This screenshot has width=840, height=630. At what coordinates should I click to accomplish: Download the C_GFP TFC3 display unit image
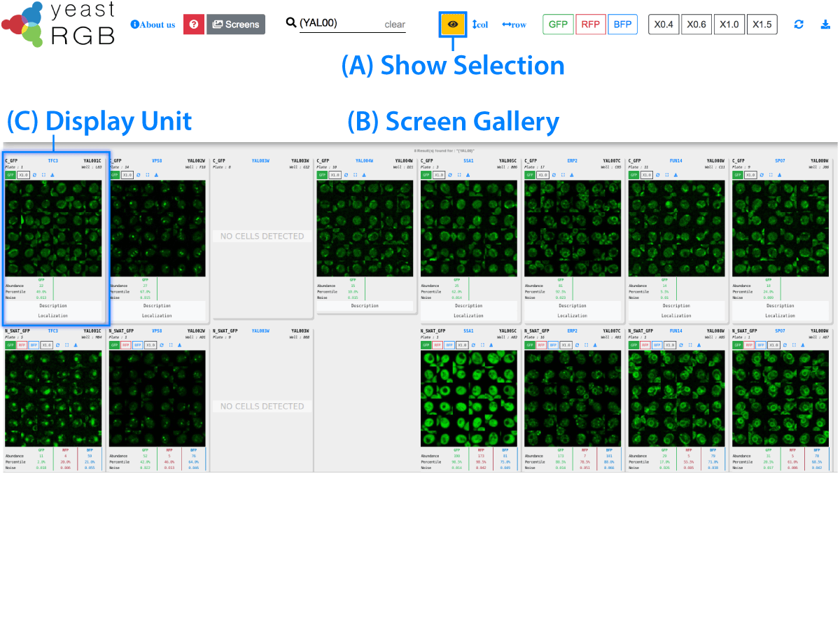pyautogui.click(x=52, y=175)
